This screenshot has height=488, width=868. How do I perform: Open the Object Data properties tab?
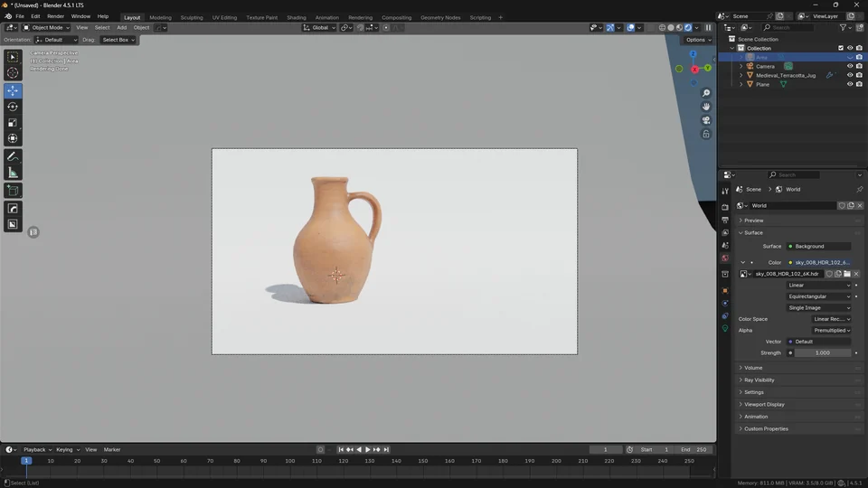click(725, 329)
